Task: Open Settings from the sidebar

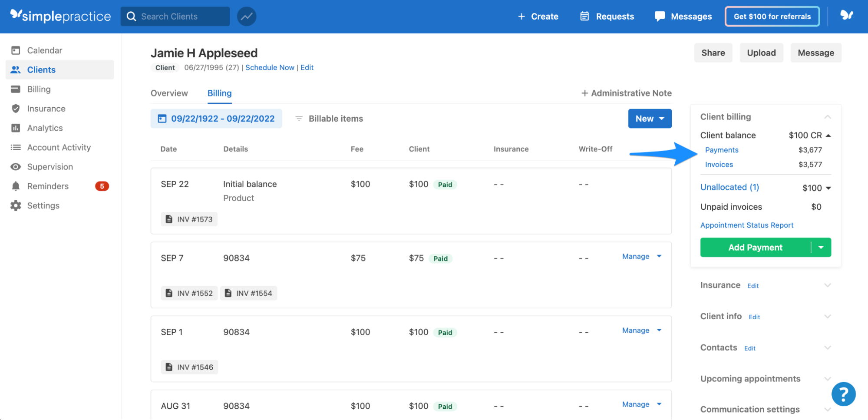Action: pos(43,205)
